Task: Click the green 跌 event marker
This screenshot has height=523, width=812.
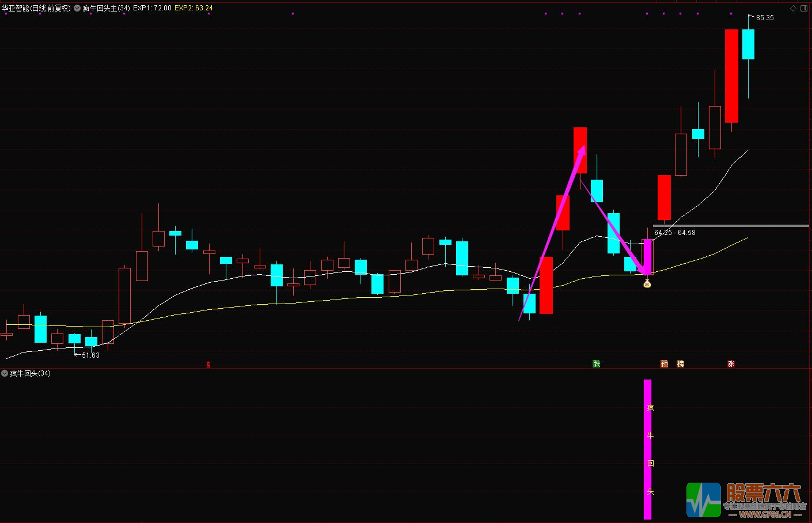Action: click(x=597, y=363)
